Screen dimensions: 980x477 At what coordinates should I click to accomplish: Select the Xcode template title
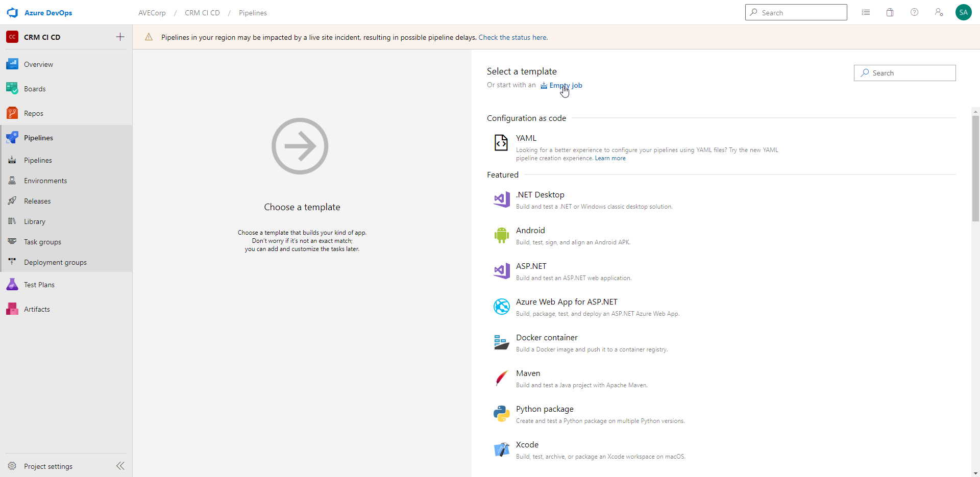[527, 445]
